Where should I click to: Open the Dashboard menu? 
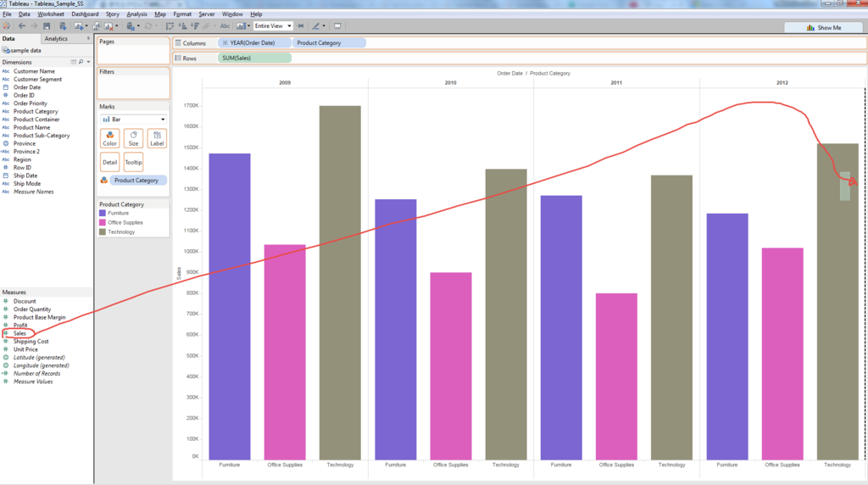pos(85,14)
